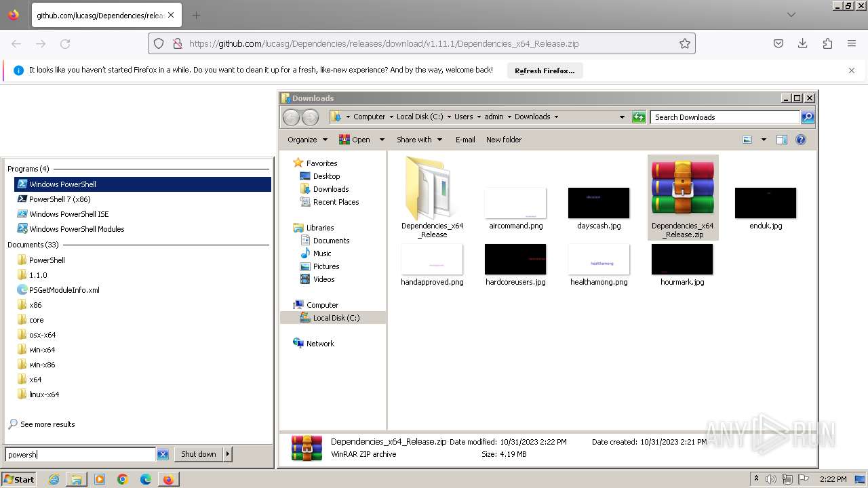
Task: Focus the Start menu search field
Action: [x=81, y=454]
